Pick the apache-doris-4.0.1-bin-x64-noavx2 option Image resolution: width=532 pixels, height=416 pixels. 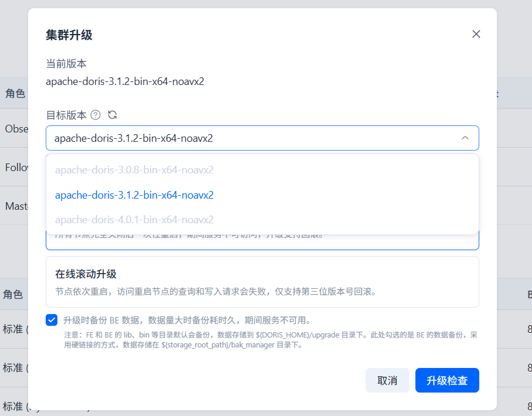pyautogui.click(x=134, y=220)
